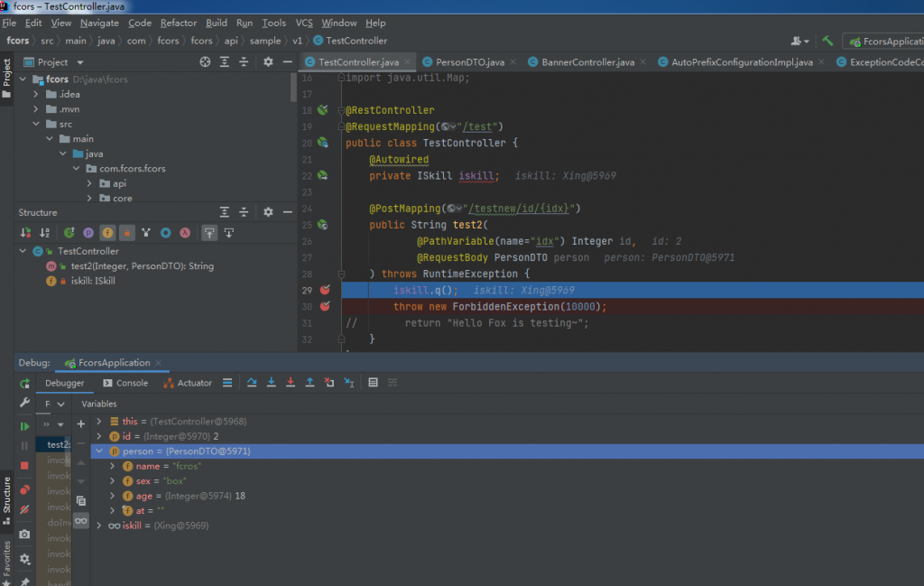Toggle the breakpoint on line 30
Image resolution: width=924 pixels, height=586 pixels.
point(325,306)
